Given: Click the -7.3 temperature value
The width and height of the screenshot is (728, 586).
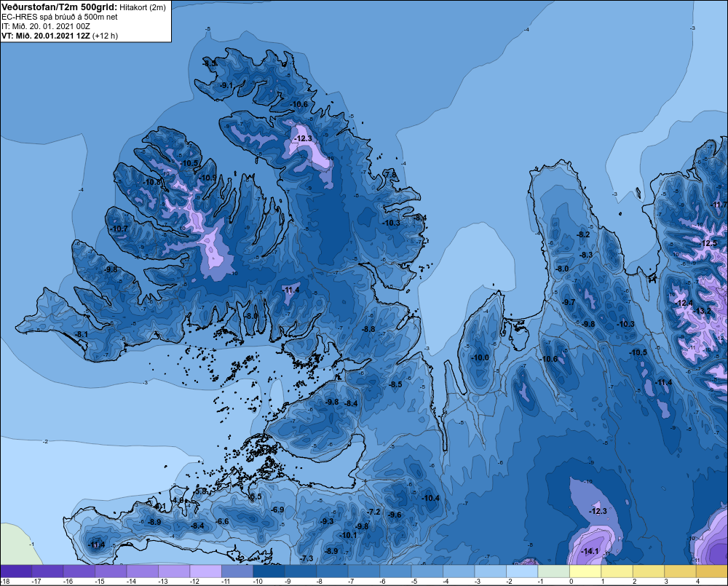Looking at the screenshot, I should pos(307,558).
